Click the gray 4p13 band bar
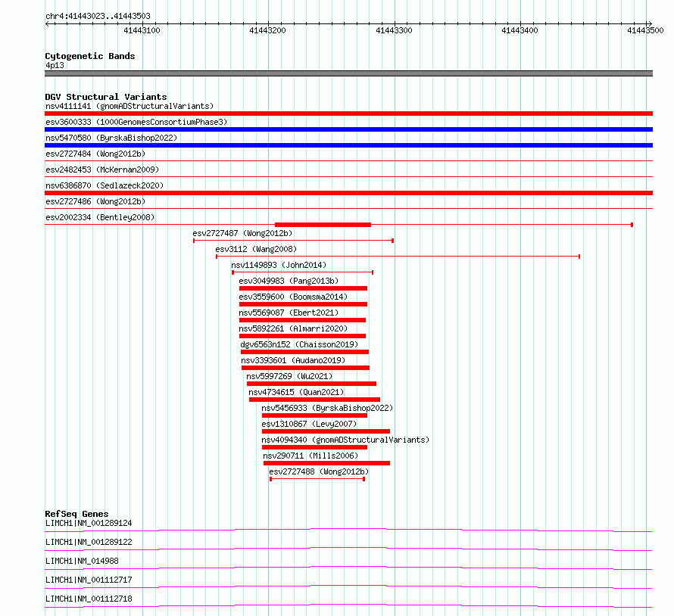Screen dimensions: 674x616 [x=348, y=73]
